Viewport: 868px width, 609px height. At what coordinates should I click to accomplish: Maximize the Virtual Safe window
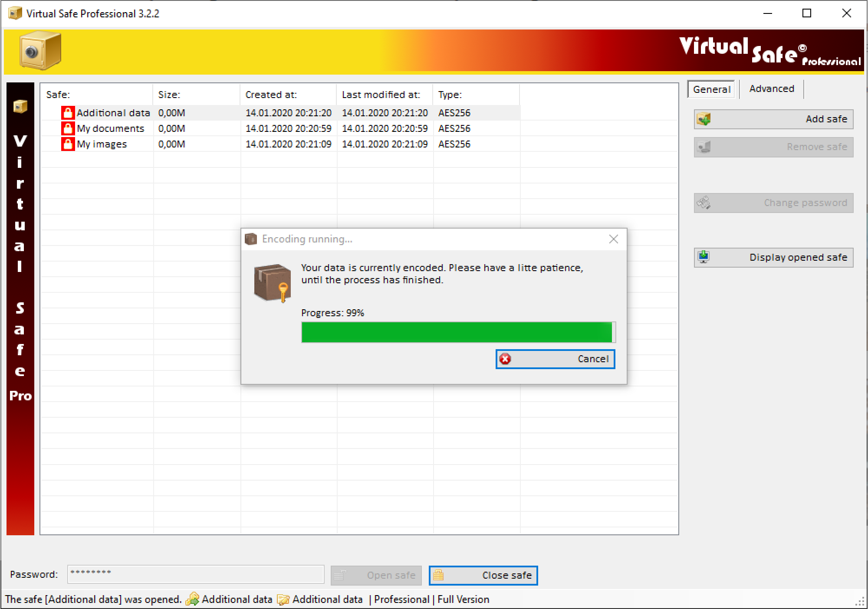tap(807, 13)
